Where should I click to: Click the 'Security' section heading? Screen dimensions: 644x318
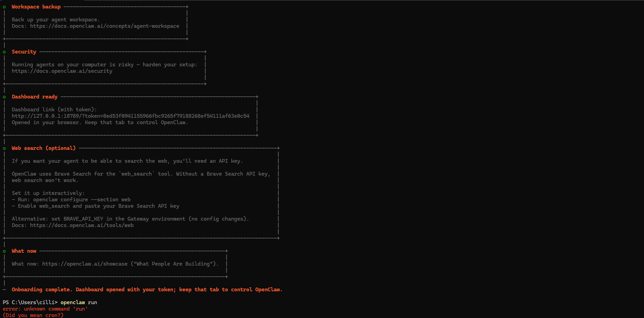point(24,52)
